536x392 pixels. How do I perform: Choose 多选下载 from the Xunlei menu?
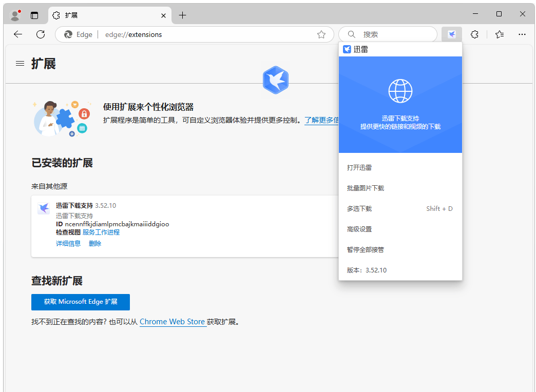point(359,209)
